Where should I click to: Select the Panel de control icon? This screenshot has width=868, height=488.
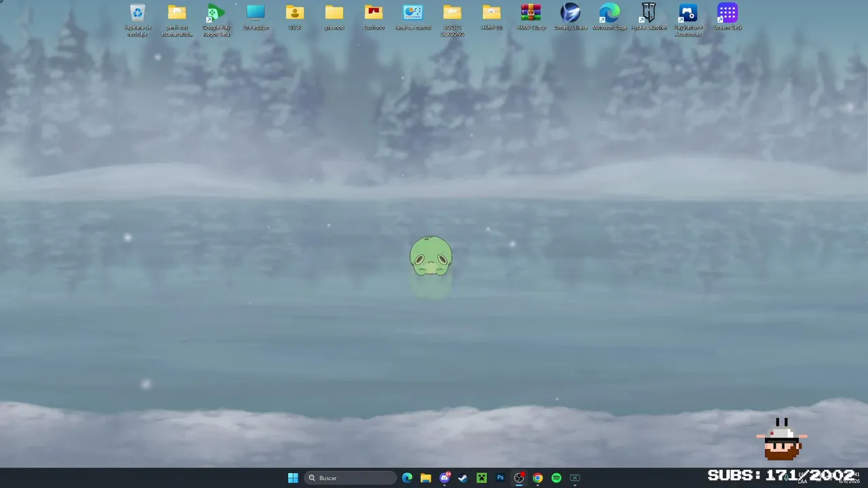tap(413, 17)
